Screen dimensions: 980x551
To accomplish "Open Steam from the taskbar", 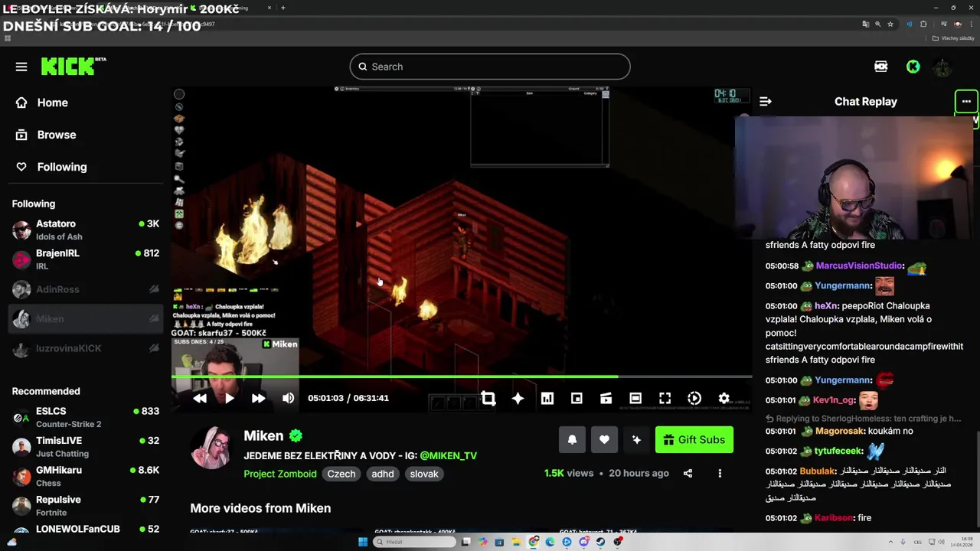I will click(x=600, y=542).
